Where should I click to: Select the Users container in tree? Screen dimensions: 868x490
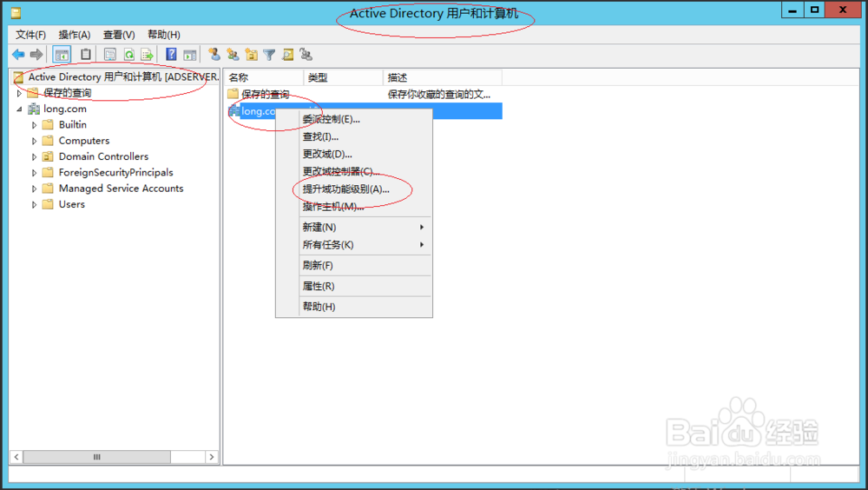click(72, 204)
